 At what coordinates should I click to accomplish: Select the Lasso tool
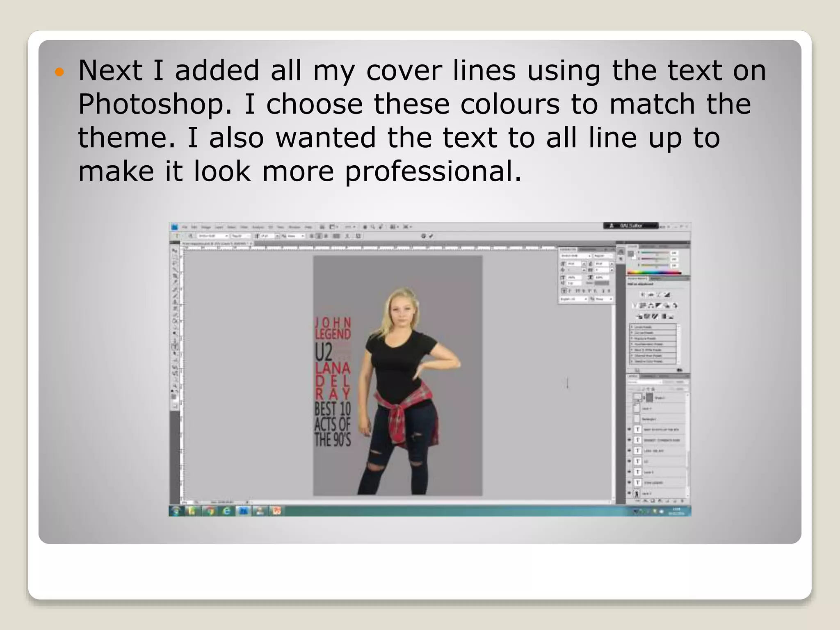(x=175, y=263)
